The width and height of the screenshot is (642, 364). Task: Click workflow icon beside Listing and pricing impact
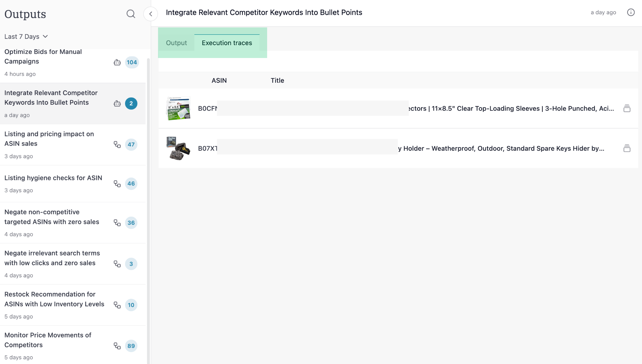coord(117,145)
